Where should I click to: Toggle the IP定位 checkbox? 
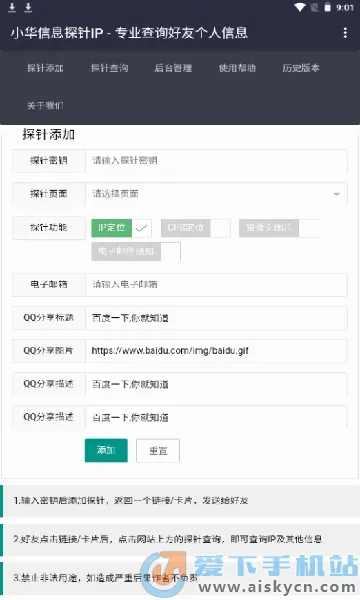tap(121, 228)
